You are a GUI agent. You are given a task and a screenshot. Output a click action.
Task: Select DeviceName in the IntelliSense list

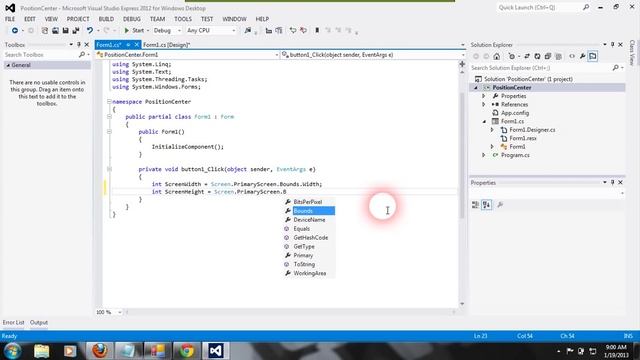(x=309, y=220)
